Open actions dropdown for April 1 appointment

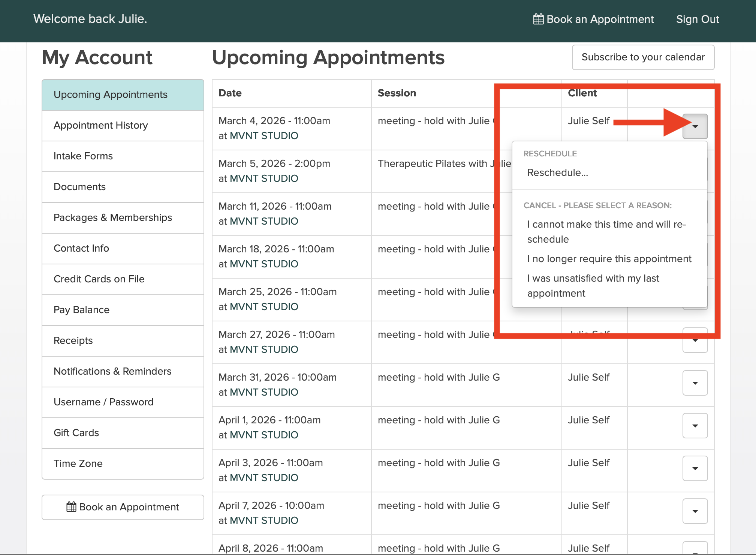click(695, 426)
